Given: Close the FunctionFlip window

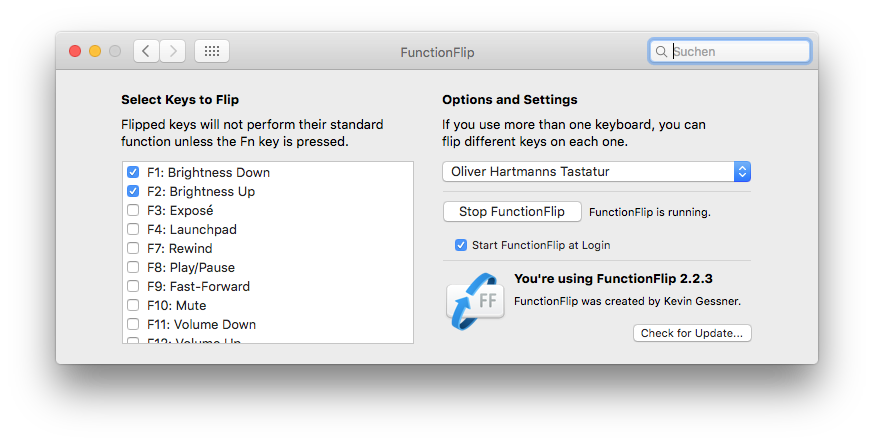Looking at the screenshot, I should [x=75, y=51].
